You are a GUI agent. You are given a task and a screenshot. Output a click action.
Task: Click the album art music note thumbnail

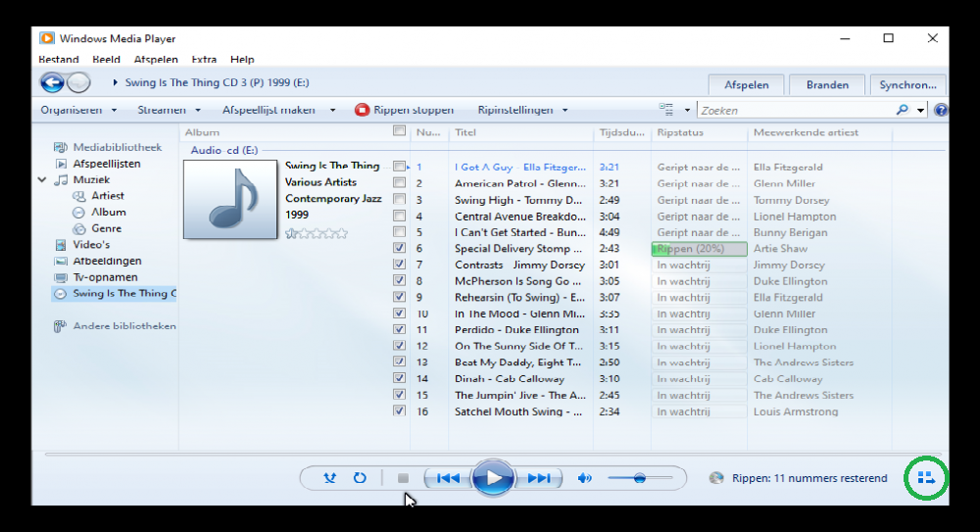(x=230, y=200)
